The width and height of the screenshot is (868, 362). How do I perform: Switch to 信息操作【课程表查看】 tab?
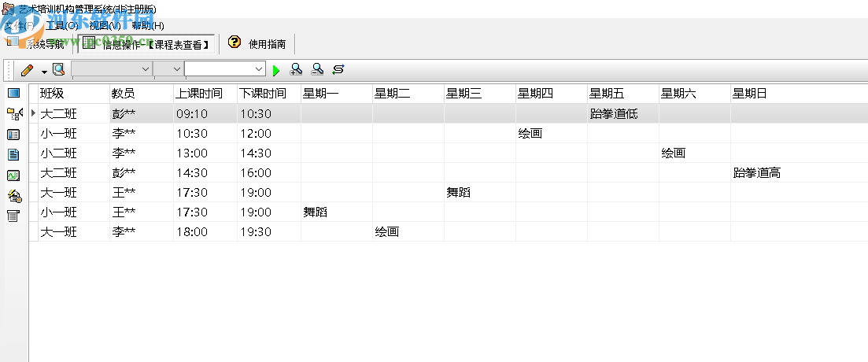[146, 44]
